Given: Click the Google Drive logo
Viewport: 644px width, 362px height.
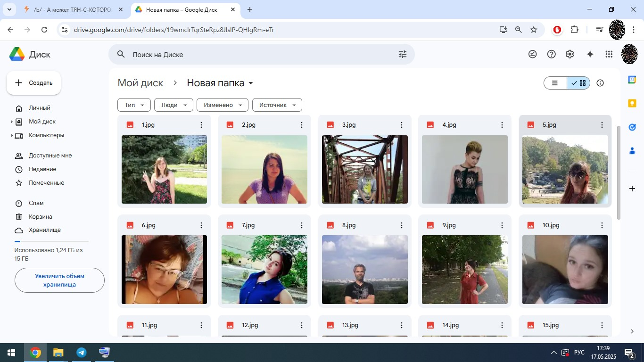Looking at the screenshot, I should [x=17, y=54].
